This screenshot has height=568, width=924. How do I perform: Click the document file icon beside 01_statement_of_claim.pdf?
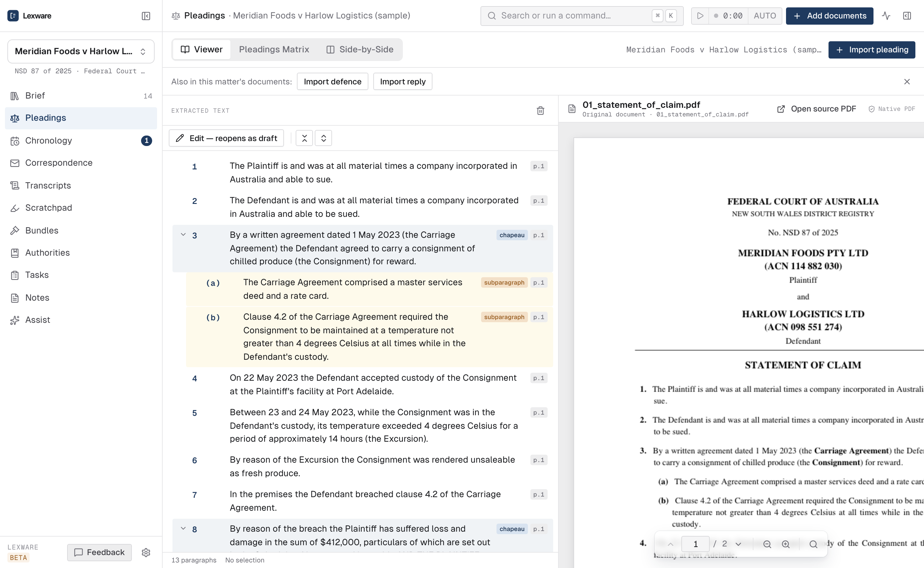point(572,109)
